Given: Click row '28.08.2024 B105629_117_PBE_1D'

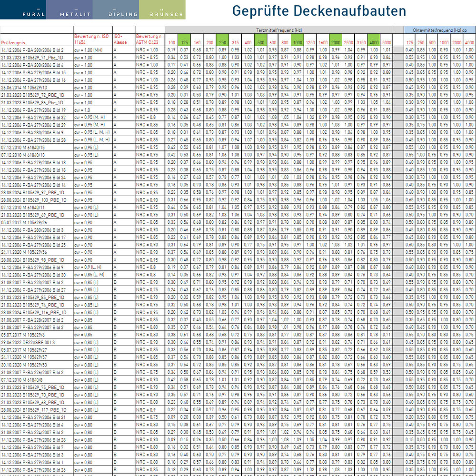Looking at the screenshot, I should coord(238,409).
